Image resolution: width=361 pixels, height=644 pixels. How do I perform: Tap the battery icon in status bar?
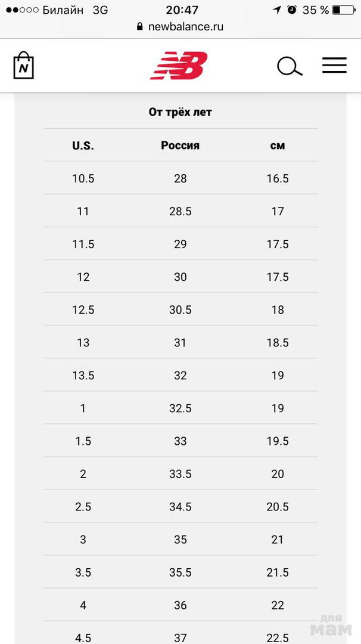point(344,10)
